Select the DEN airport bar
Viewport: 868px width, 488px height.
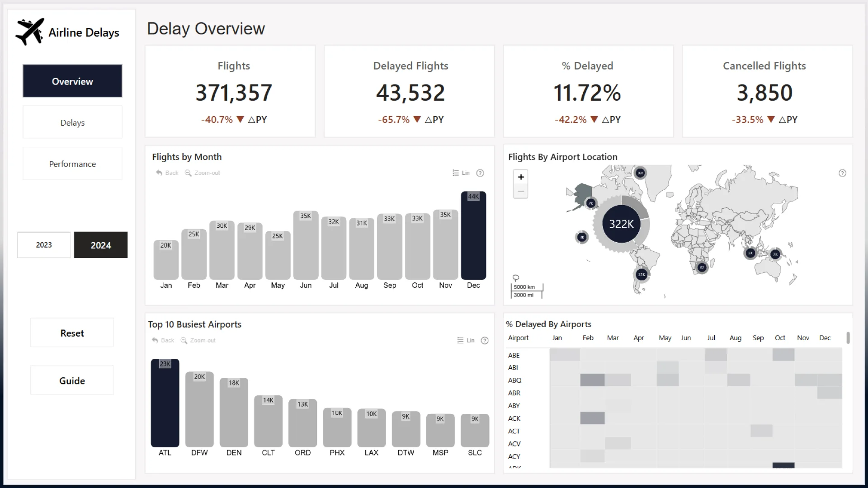tap(234, 413)
